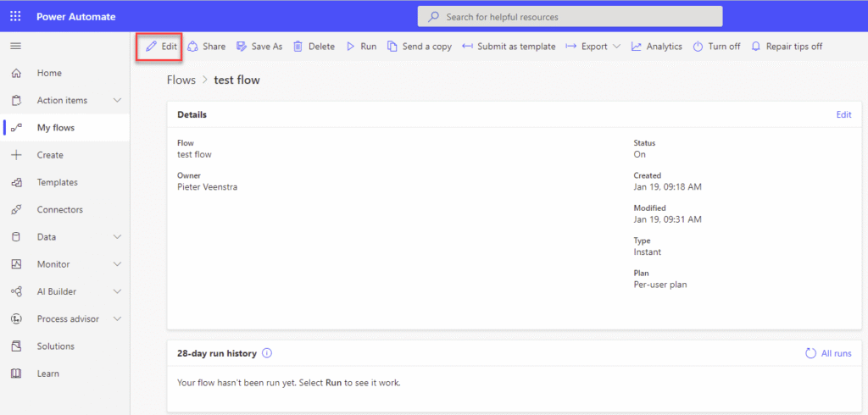The height and width of the screenshot is (415, 868).
Task: Click the All runs refresh icon
Action: coord(810,353)
